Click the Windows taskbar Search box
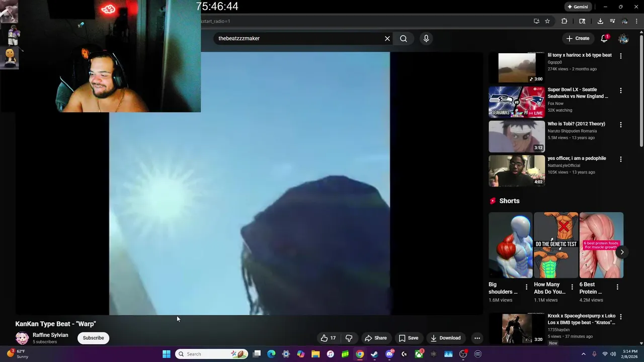This screenshot has height=362, width=644. [211, 354]
